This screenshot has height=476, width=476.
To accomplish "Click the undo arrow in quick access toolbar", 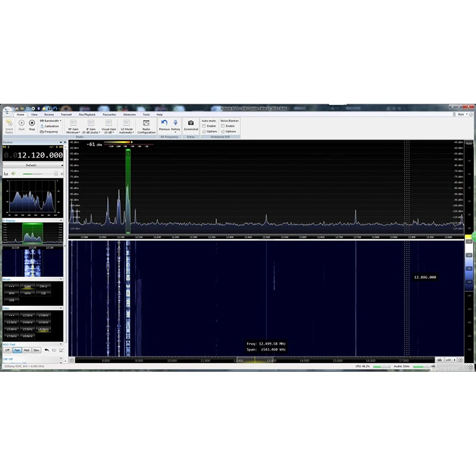I will point(55,109).
